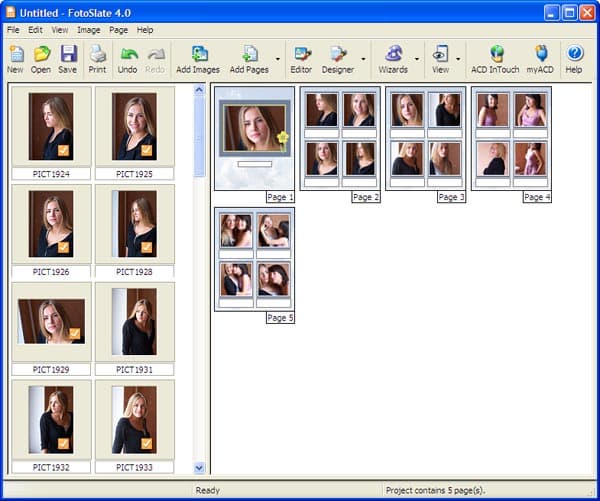Click the PICT1929 filename label
Screen dimensions: 600x501
point(51,370)
